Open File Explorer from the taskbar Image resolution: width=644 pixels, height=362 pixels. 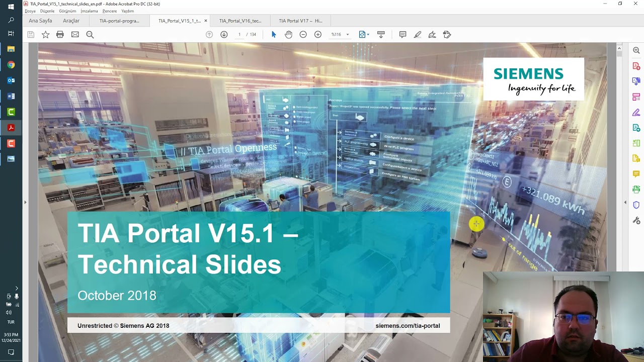(11, 49)
